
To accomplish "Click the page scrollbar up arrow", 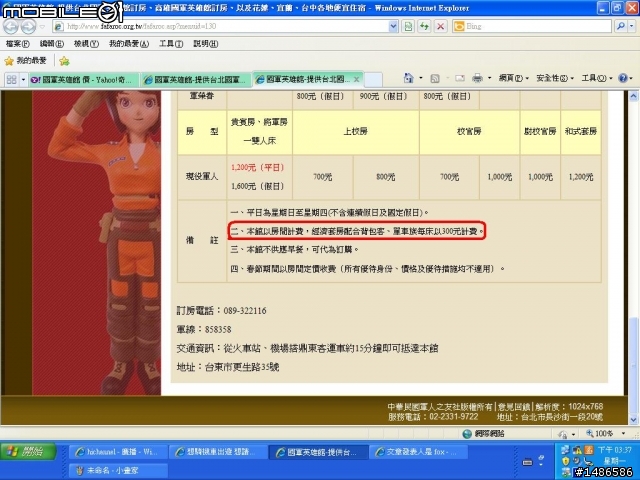I will [633, 97].
